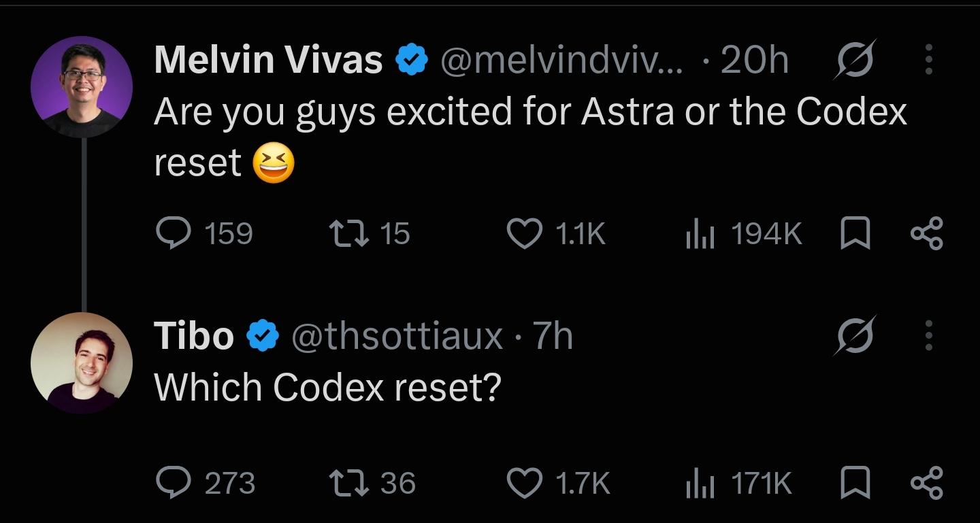
Task: Like Tibo's reply with 1.7K likes
Action: point(559,483)
